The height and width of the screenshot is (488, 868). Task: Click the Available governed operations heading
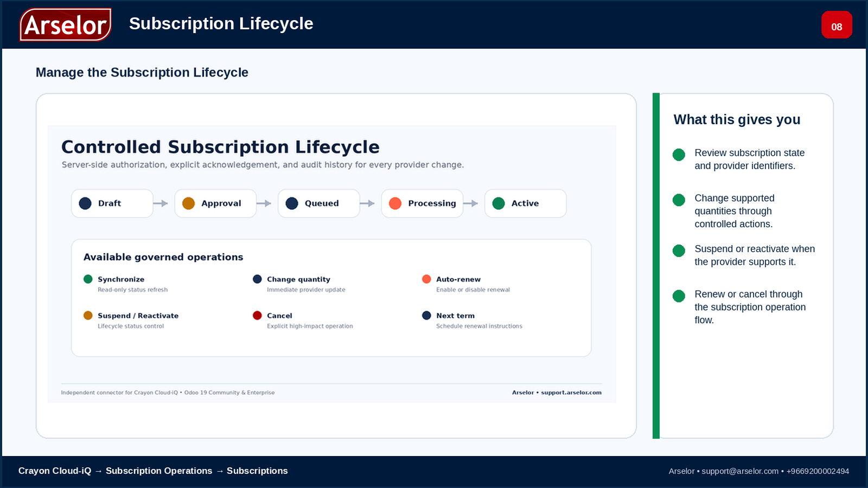pos(163,257)
